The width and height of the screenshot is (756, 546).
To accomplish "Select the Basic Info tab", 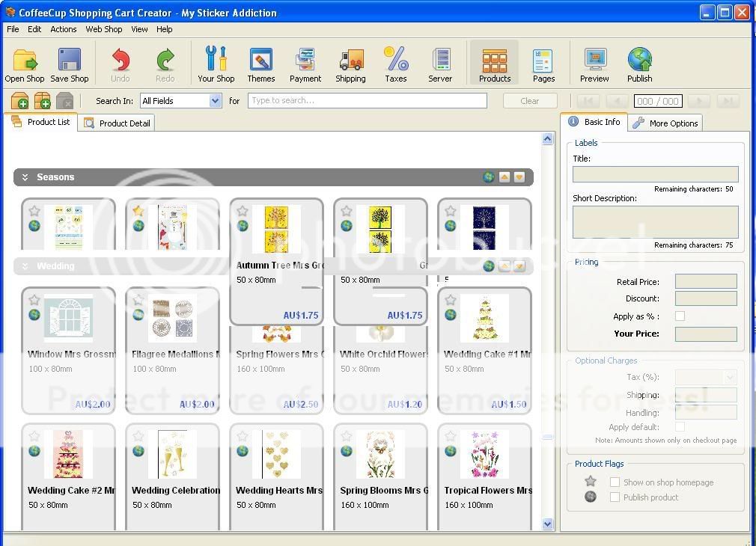I will tap(594, 122).
